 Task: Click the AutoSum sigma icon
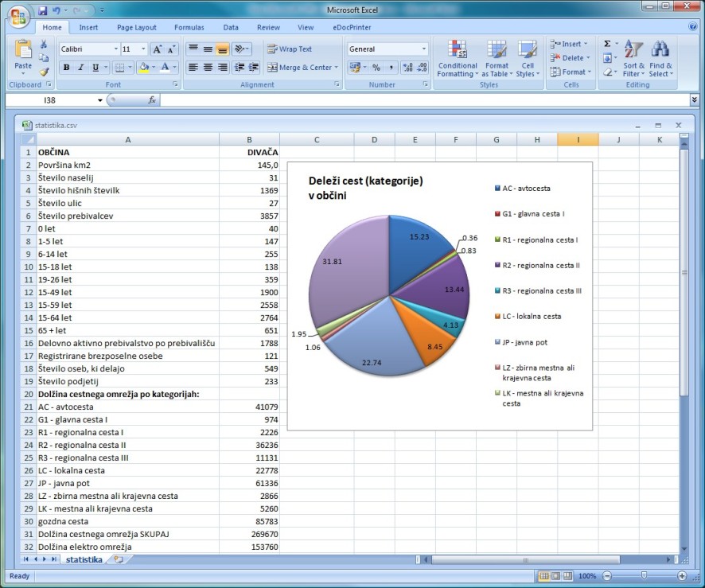(607, 45)
